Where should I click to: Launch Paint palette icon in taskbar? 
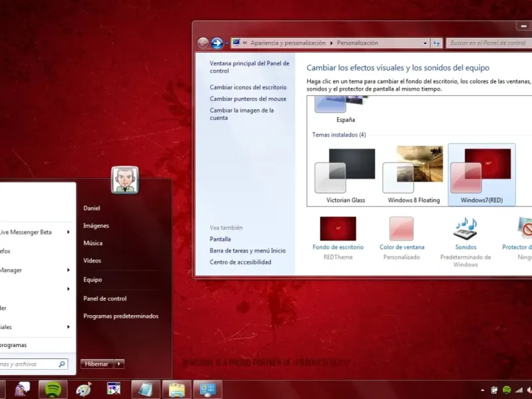[84, 390]
